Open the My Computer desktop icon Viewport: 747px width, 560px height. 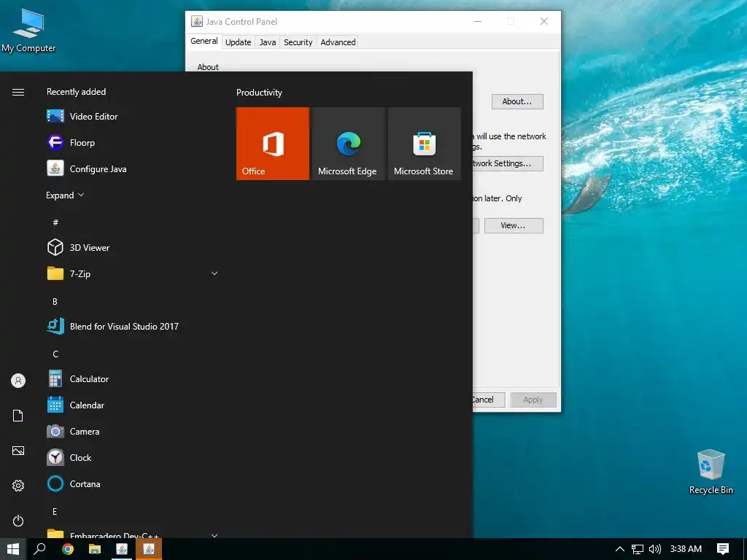pyautogui.click(x=28, y=31)
